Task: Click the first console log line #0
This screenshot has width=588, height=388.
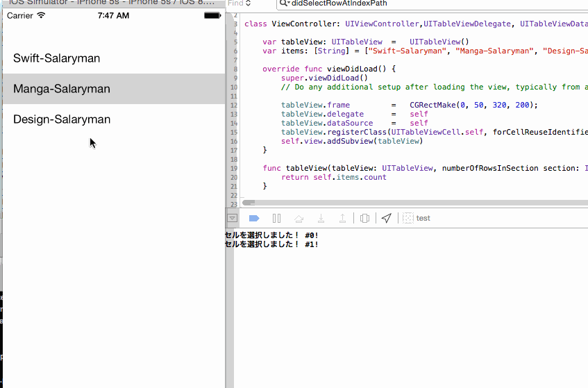Action: [272, 235]
